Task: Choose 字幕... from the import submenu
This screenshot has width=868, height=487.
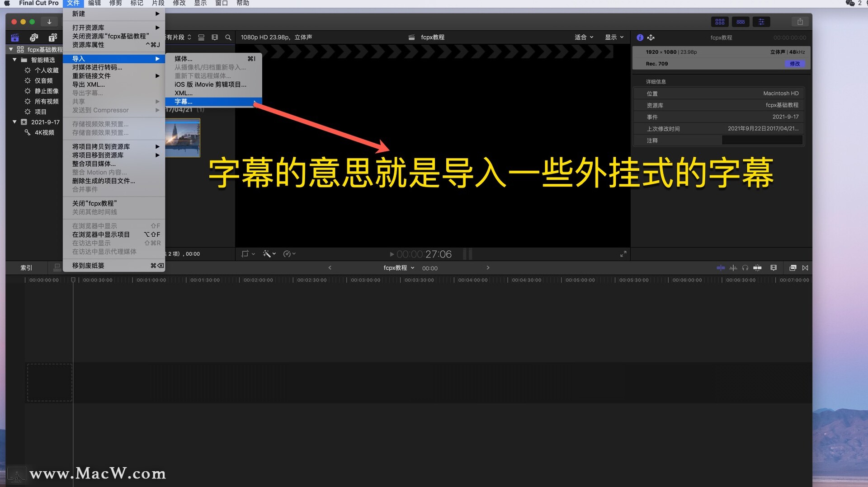Action: point(213,102)
